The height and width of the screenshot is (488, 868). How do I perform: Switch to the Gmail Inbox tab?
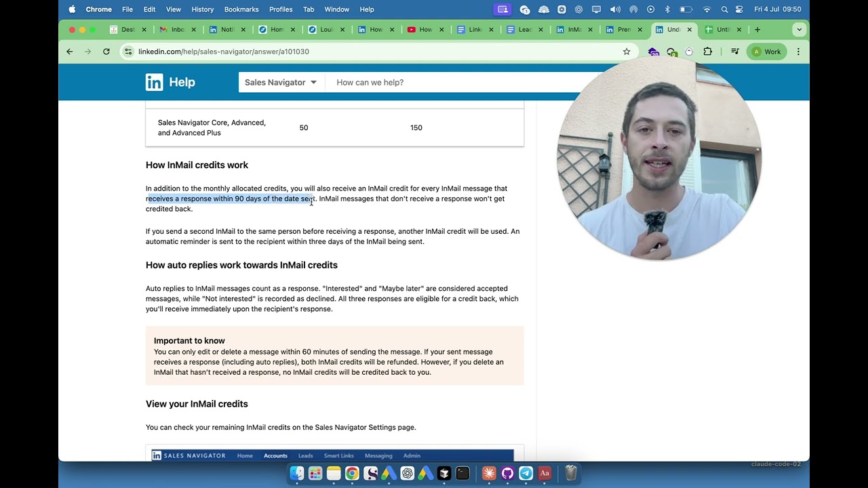178,30
